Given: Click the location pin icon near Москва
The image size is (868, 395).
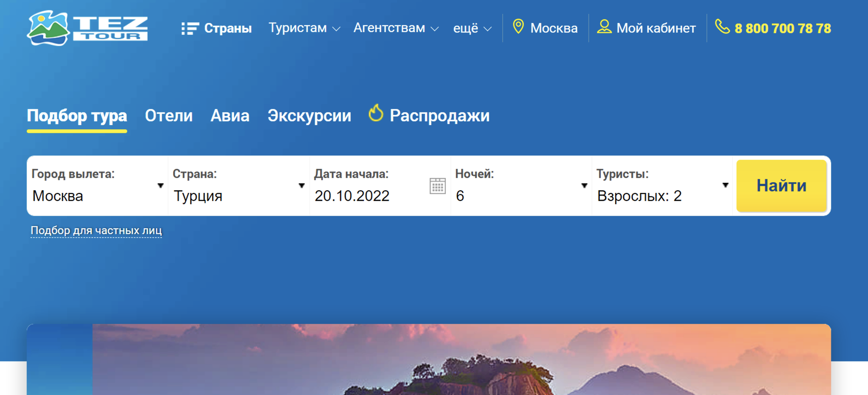Looking at the screenshot, I should tap(518, 27).
